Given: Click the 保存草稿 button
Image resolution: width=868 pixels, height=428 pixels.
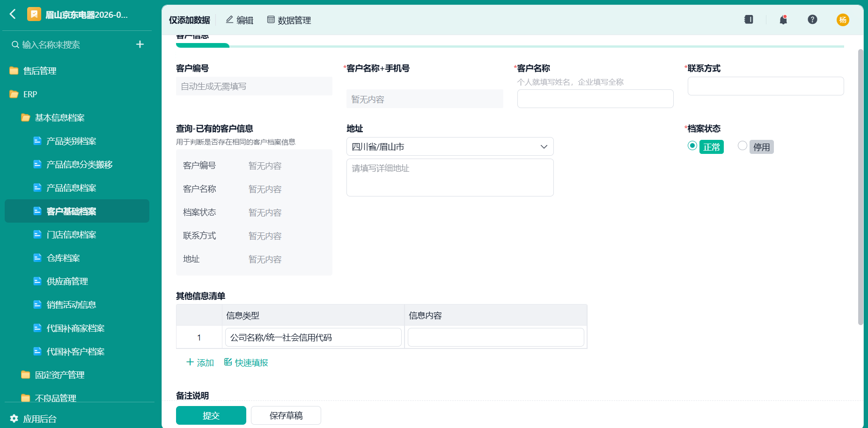Looking at the screenshot, I should [286, 415].
